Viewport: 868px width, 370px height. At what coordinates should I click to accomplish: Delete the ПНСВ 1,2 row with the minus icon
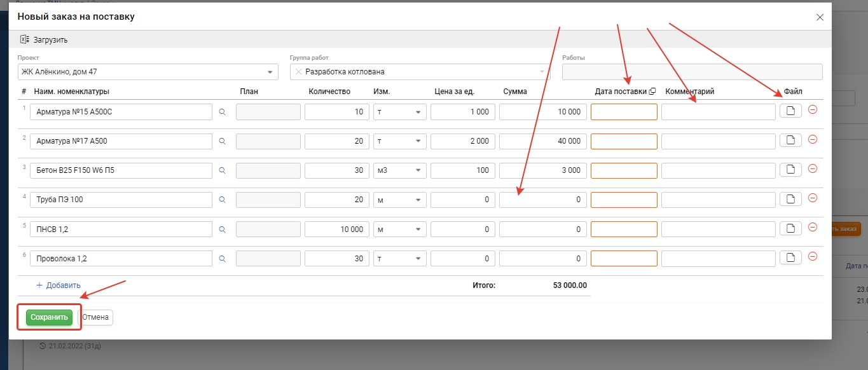tap(812, 228)
